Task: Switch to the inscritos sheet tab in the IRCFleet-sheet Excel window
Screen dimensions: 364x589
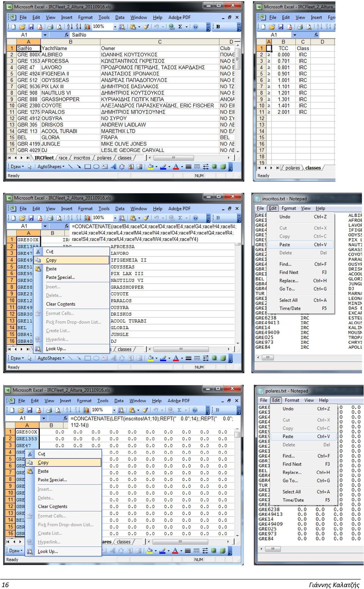Action: [x=82, y=158]
